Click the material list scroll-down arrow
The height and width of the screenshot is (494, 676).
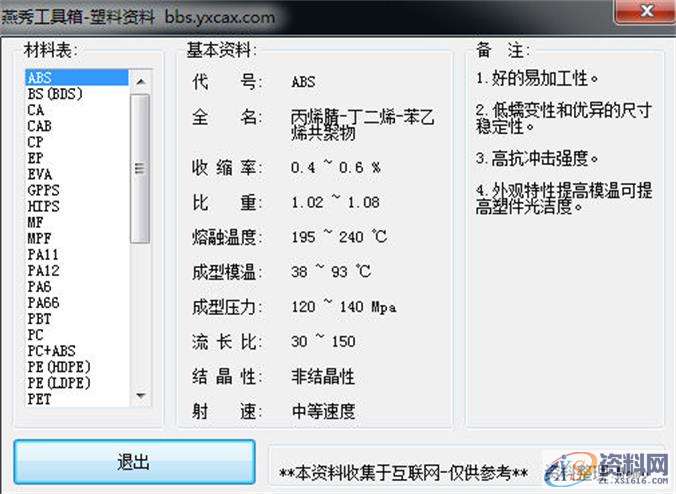point(141,395)
